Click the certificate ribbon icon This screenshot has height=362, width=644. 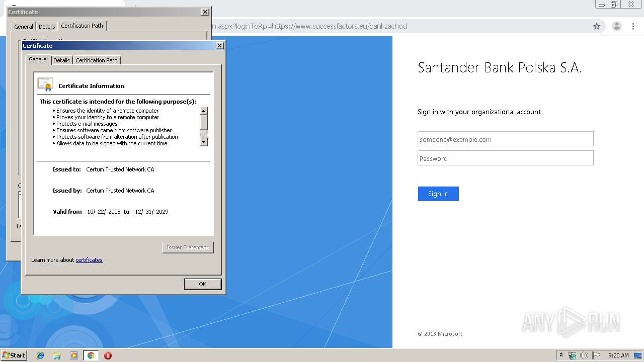click(45, 84)
